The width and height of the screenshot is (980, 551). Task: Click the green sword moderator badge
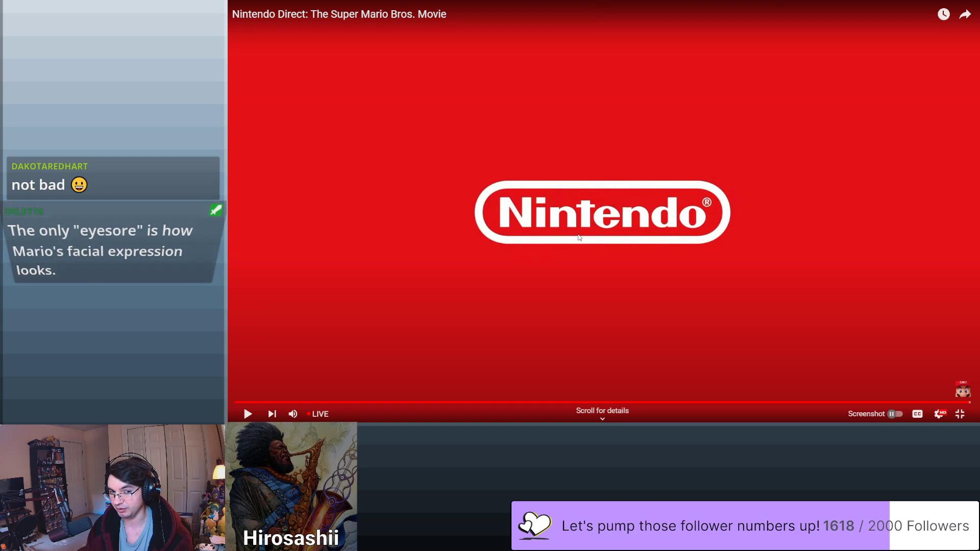[216, 210]
